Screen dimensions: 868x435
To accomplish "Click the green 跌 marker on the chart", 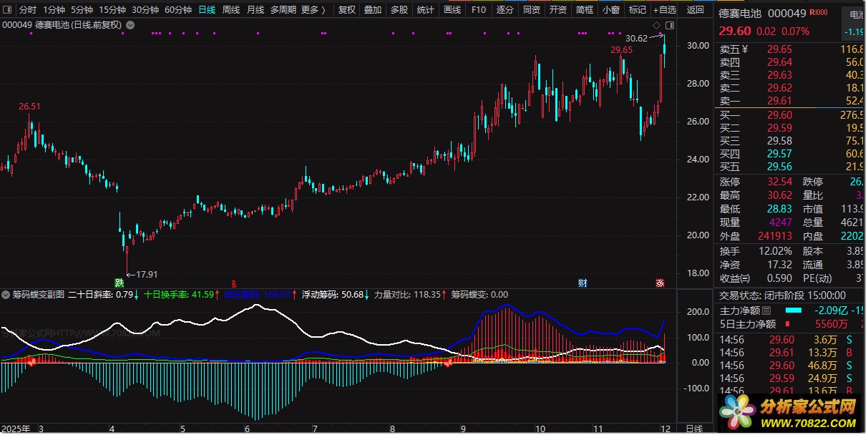I will tap(119, 283).
